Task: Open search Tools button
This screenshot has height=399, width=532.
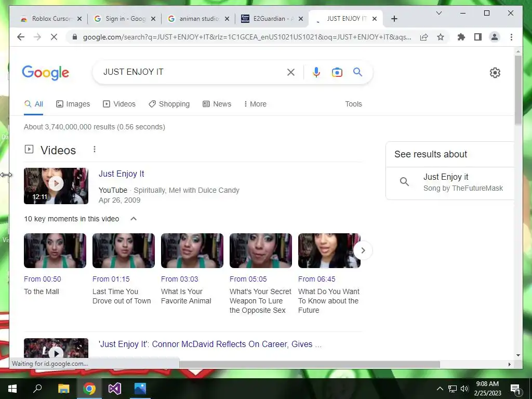Action: pos(353,104)
